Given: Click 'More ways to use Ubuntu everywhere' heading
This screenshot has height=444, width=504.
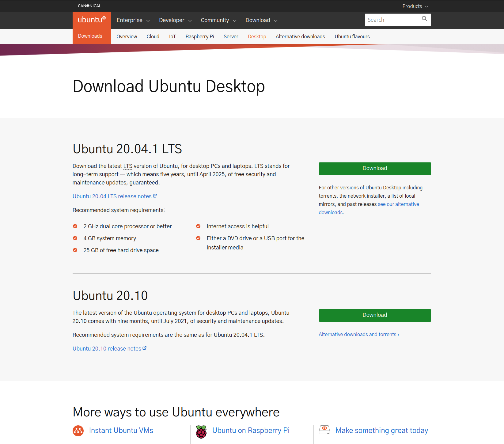Looking at the screenshot, I should pos(176,412).
